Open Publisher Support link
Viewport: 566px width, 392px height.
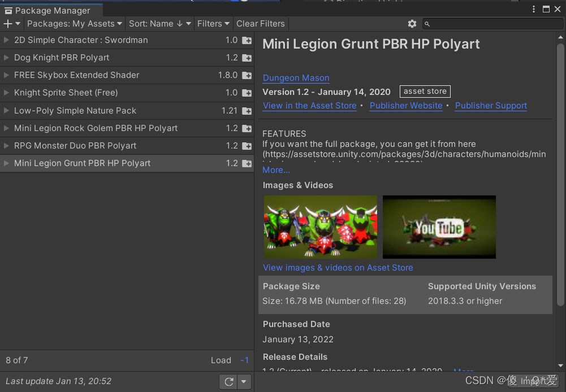click(491, 106)
